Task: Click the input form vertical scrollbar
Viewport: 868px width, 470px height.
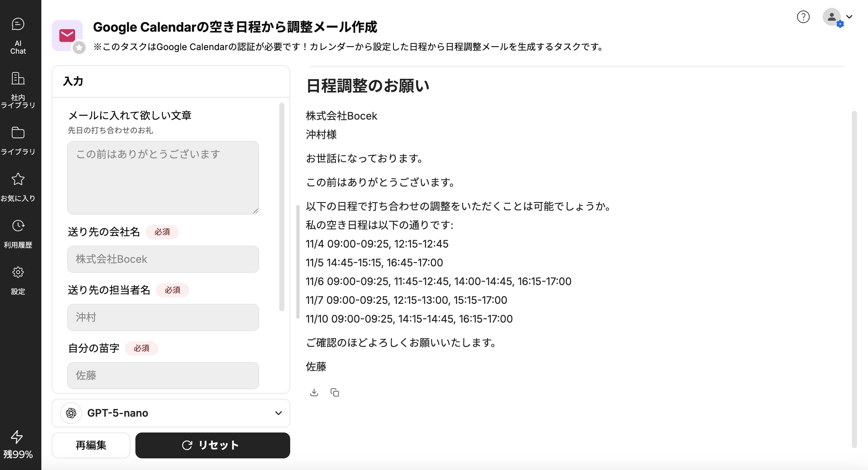Action: (282, 207)
